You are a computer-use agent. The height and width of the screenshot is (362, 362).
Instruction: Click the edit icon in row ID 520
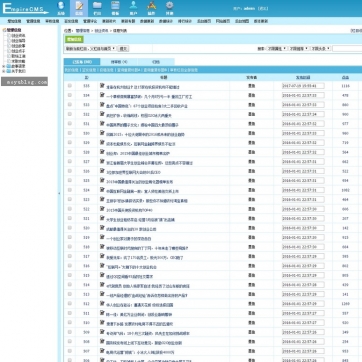tap(102, 228)
